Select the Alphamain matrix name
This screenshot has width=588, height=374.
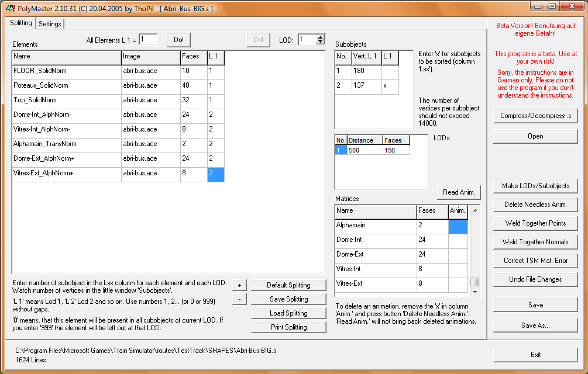pos(350,225)
